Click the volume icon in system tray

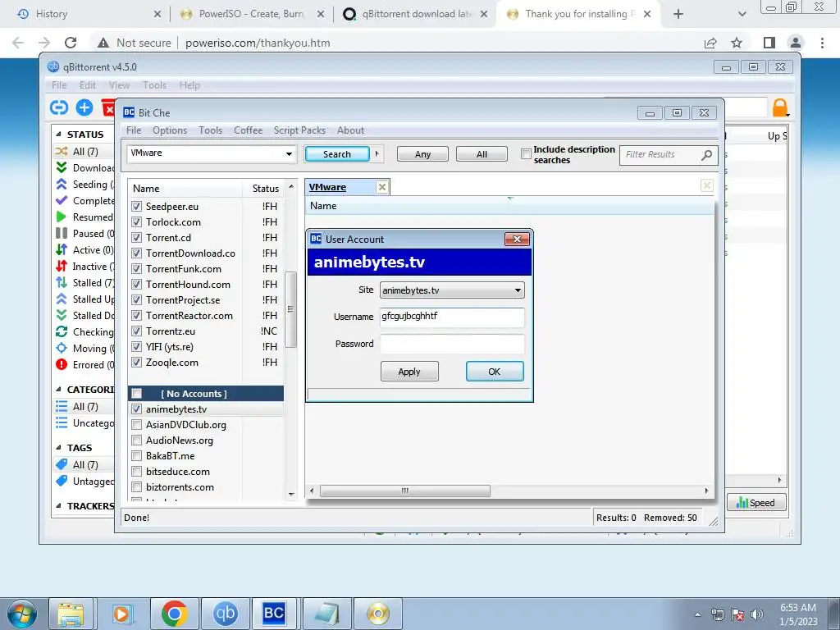(757, 614)
